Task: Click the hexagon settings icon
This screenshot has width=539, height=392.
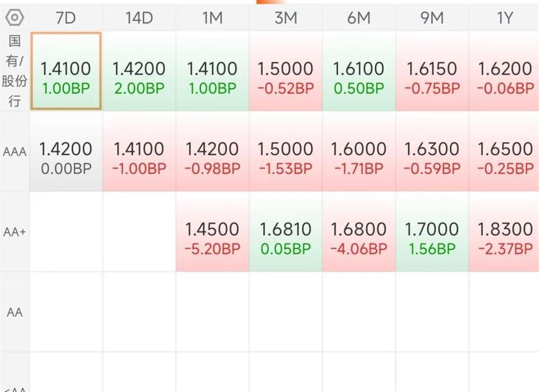Action: (x=15, y=18)
